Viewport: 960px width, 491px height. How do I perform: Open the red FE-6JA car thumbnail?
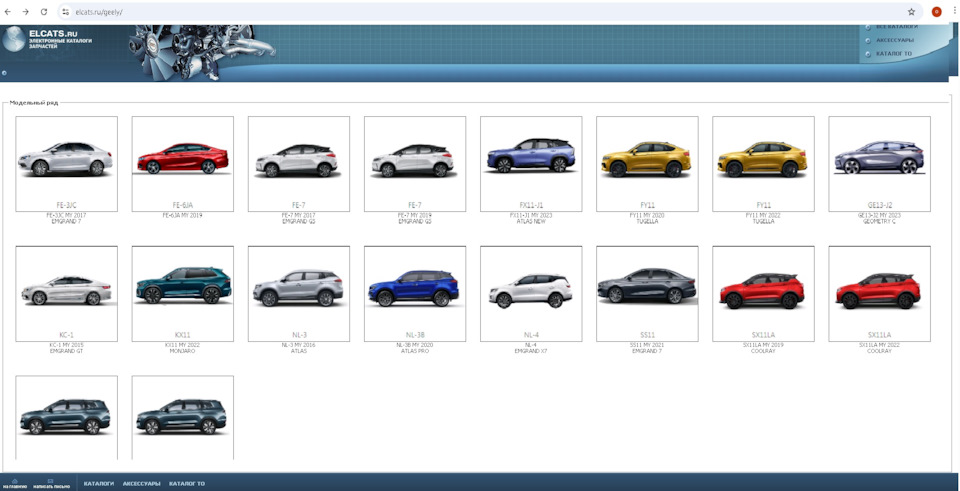pos(182,163)
